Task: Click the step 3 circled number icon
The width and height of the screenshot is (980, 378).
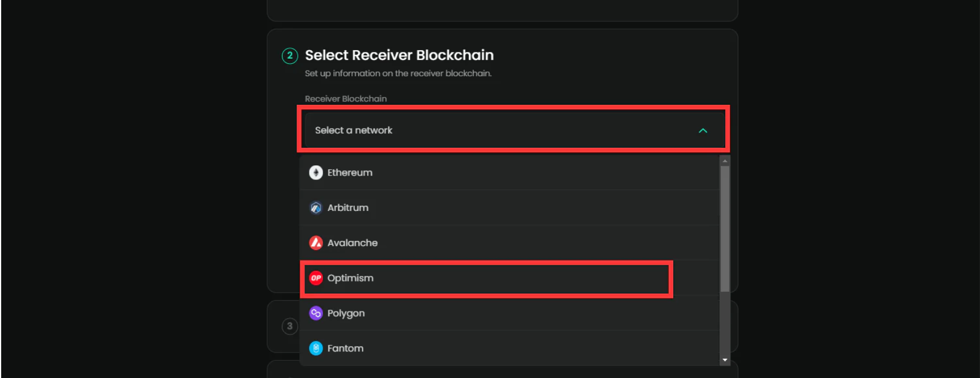Action: pos(290,326)
